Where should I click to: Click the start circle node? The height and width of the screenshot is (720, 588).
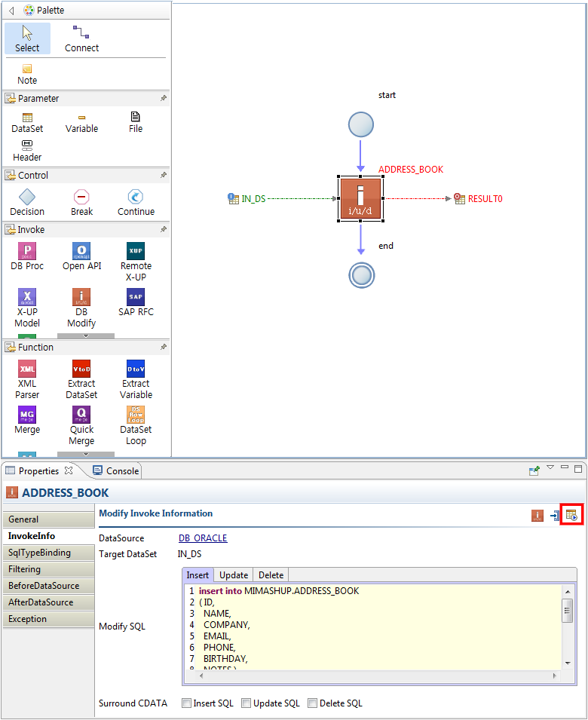(x=361, y=124)
